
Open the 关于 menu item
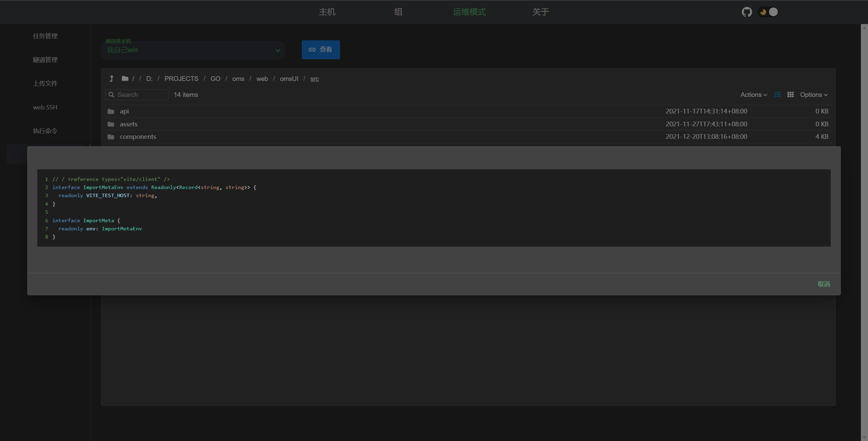540,12
